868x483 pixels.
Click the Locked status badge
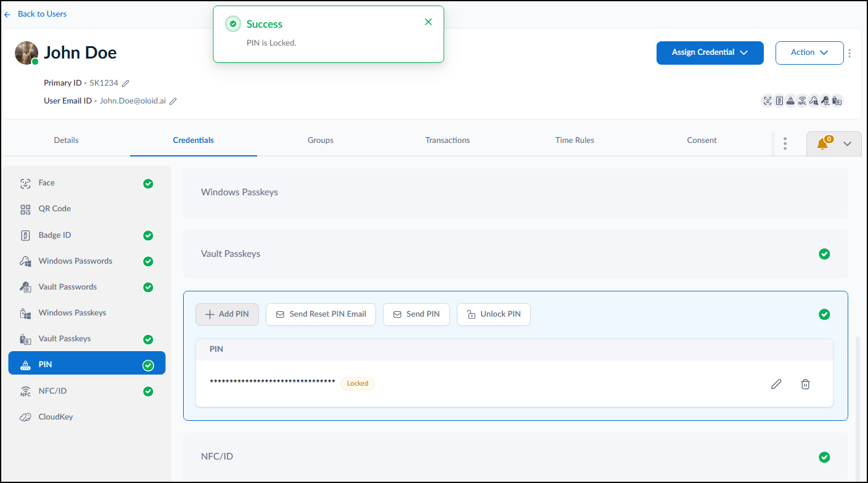(358, 384)
